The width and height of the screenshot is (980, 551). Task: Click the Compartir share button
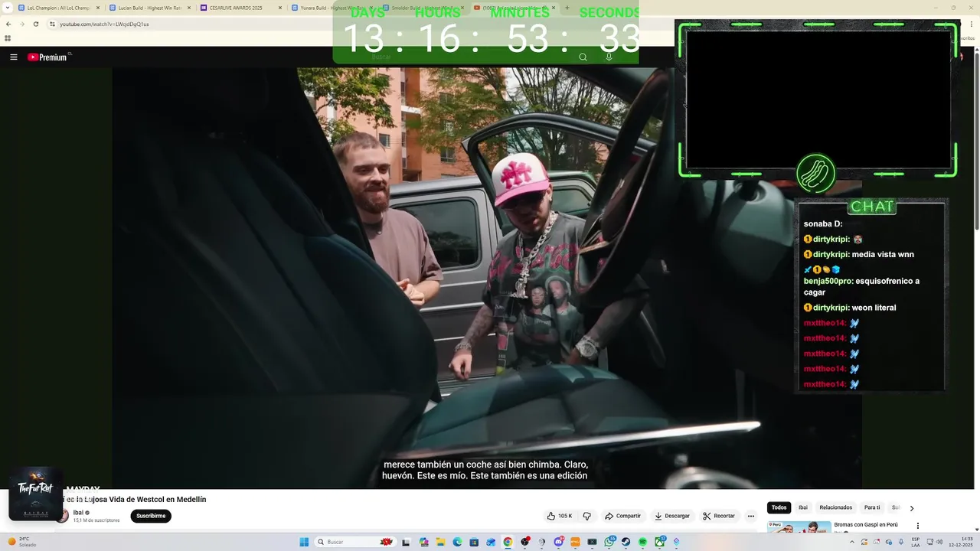coord(622,516)
